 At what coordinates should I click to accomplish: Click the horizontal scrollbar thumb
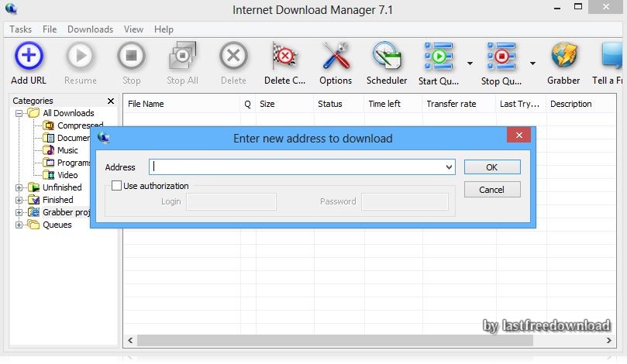point(335,341)
